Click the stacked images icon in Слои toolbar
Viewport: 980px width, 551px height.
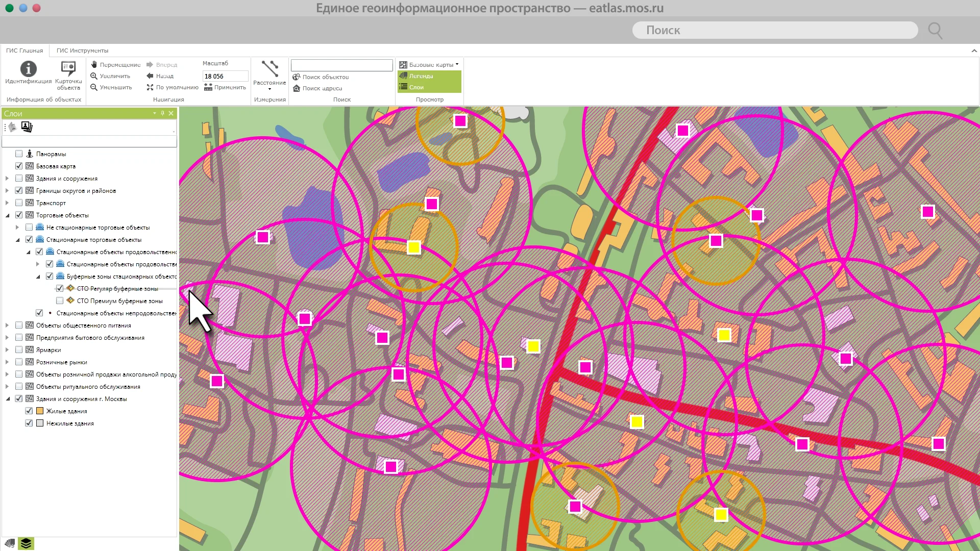27,127
